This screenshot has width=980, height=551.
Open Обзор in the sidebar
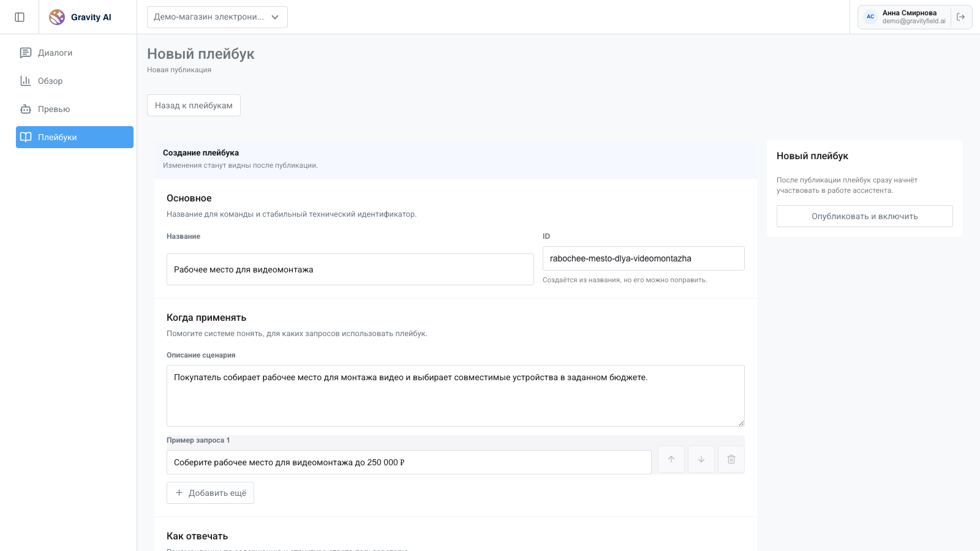[75, 81]
